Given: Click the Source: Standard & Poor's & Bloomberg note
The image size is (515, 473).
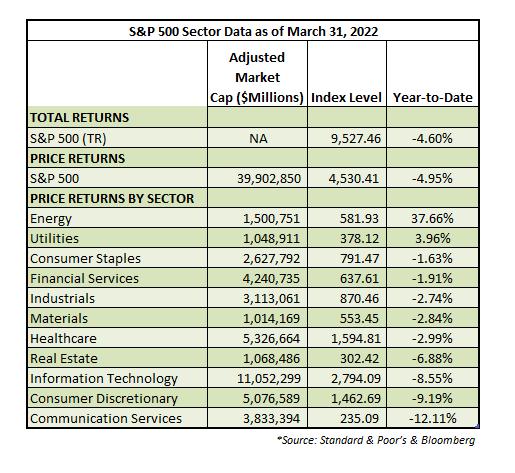Looking at the screenshot, I should (376, 440).
